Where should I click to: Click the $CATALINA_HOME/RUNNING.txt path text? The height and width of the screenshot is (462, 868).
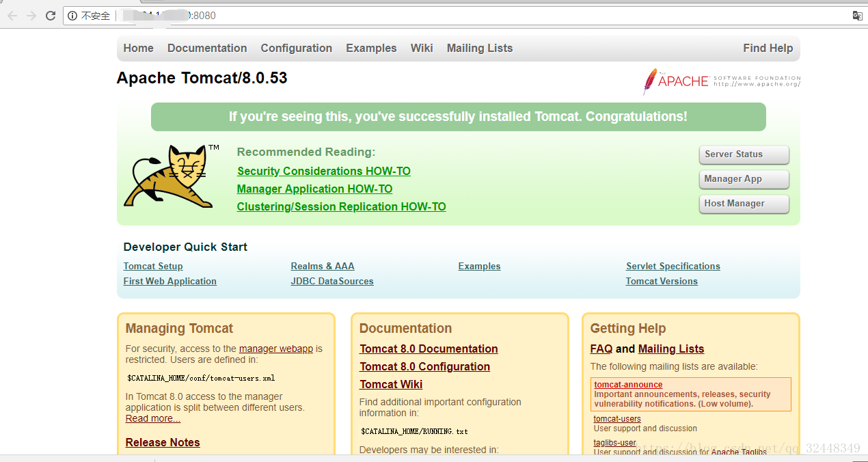coord(414,431)
